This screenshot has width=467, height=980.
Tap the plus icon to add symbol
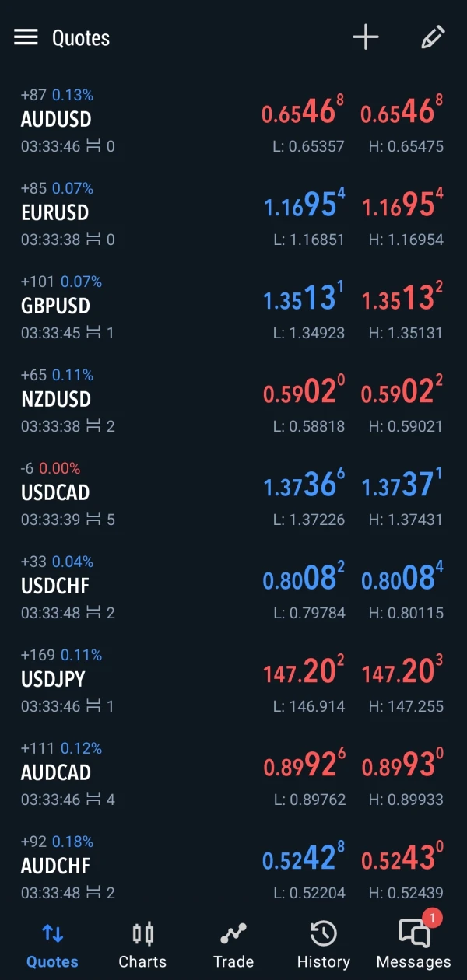click(365, 37)
